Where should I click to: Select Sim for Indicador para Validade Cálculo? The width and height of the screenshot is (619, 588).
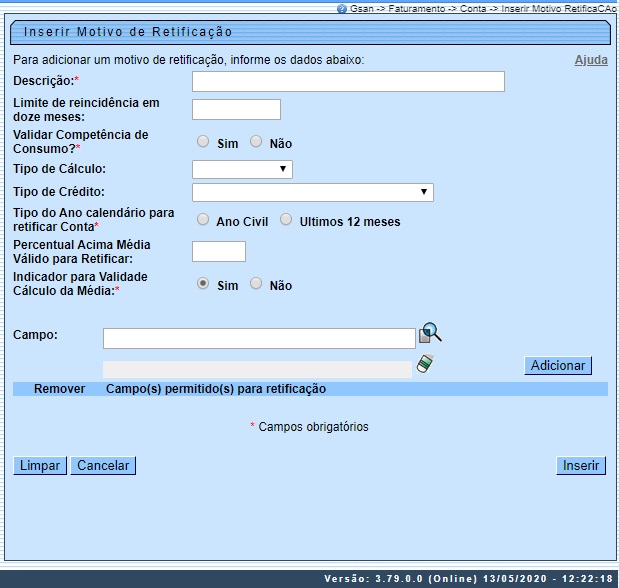pyautogui.click(x=203, y=283)
